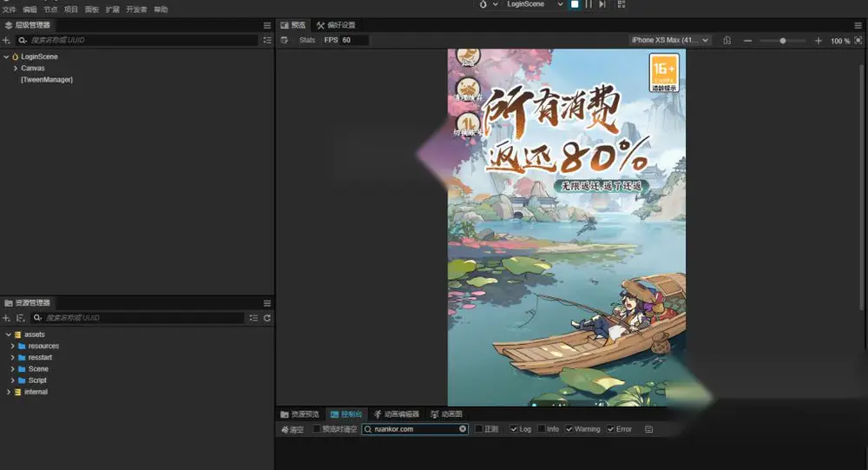
Task: Collapse all nodes via hierarchy list icon
Action: click(x=267, y=41)
